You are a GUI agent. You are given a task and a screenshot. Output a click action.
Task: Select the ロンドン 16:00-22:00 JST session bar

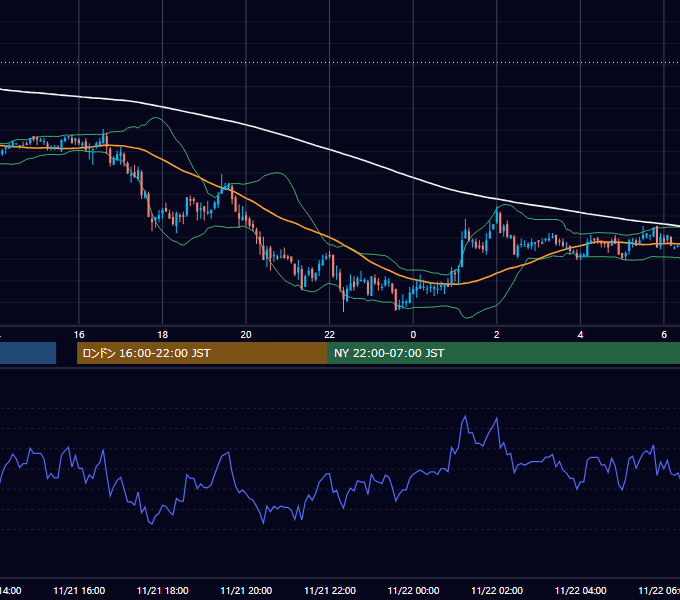202,353
